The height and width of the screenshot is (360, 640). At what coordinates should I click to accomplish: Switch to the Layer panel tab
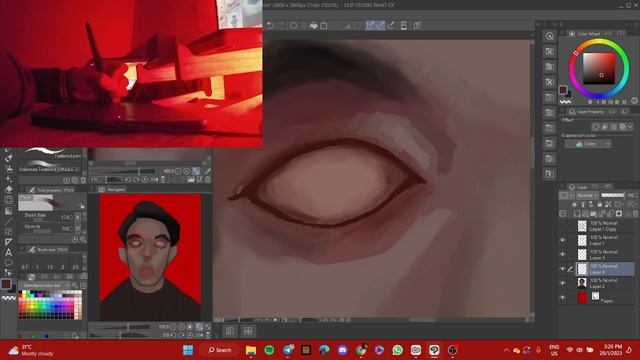578,187
